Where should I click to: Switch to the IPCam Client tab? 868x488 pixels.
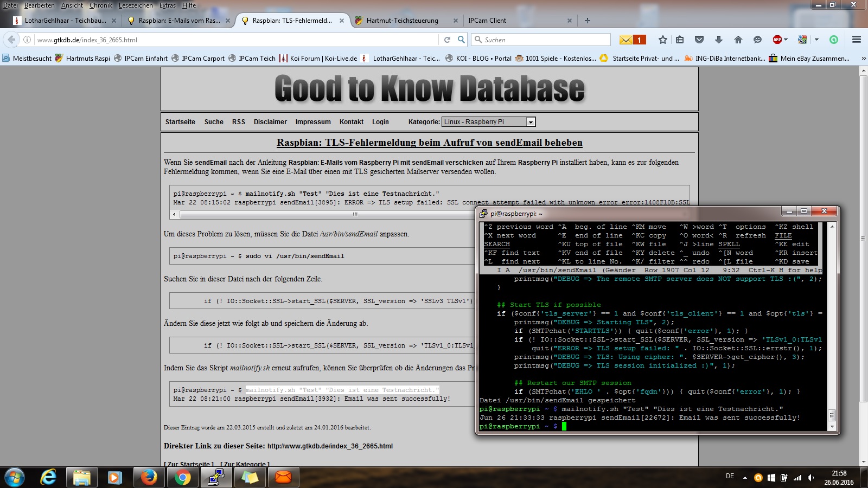pyautogui.click(x=487, y=21)
